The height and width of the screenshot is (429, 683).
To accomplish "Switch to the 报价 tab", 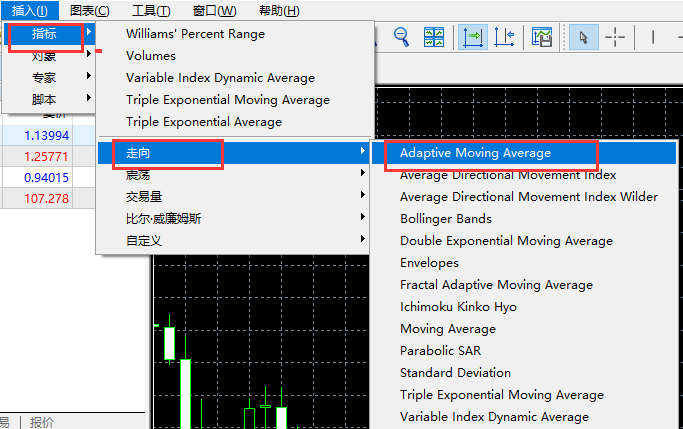I will coord(42,422).
